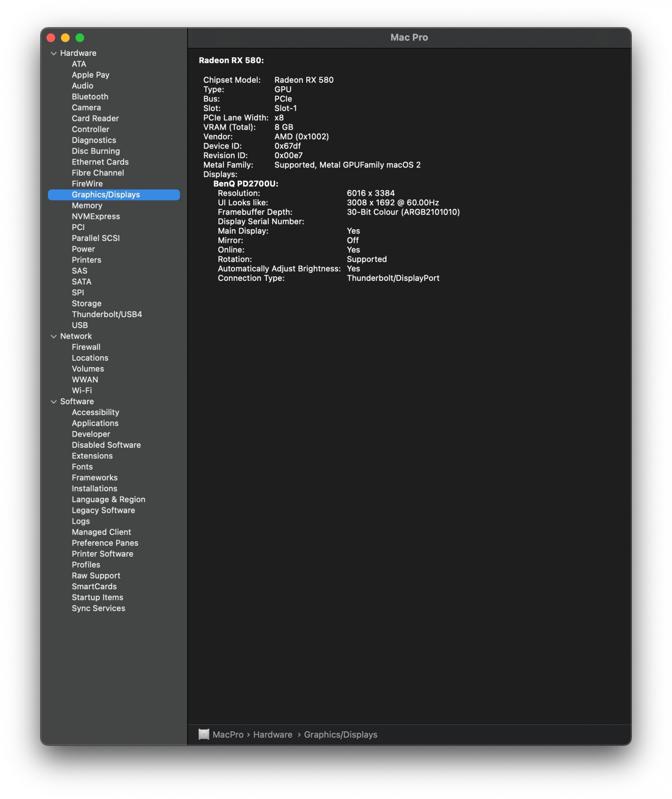Open the Wi-Fi network section

[x=82, y=390]
